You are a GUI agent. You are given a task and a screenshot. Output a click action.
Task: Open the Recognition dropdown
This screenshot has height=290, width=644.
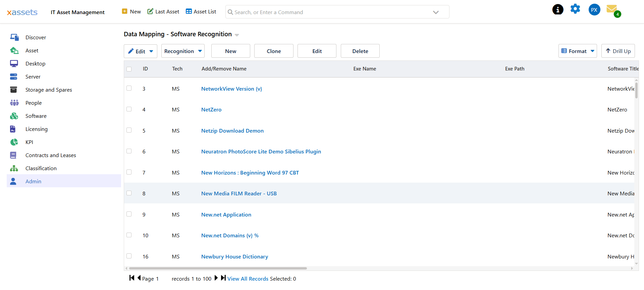[183, 51]
